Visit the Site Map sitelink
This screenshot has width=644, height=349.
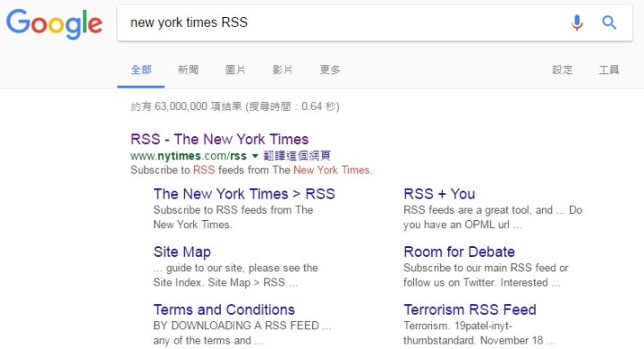182,252
